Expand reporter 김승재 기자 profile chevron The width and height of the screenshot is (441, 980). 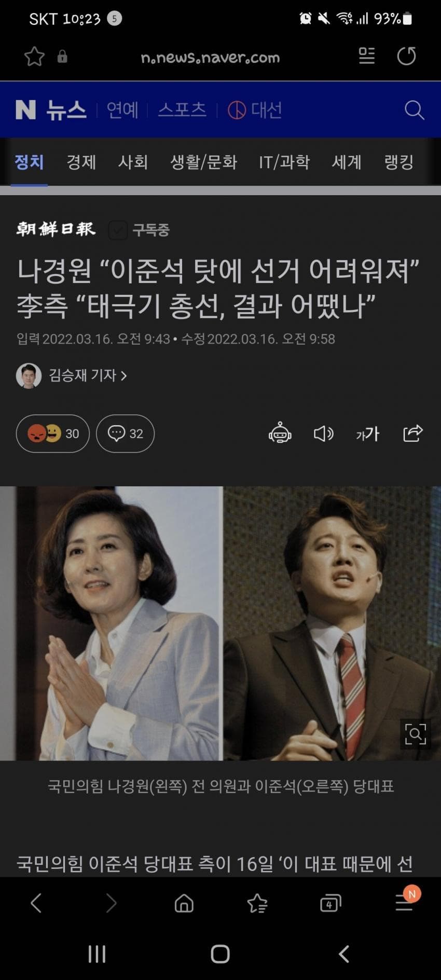coord(123,375)
